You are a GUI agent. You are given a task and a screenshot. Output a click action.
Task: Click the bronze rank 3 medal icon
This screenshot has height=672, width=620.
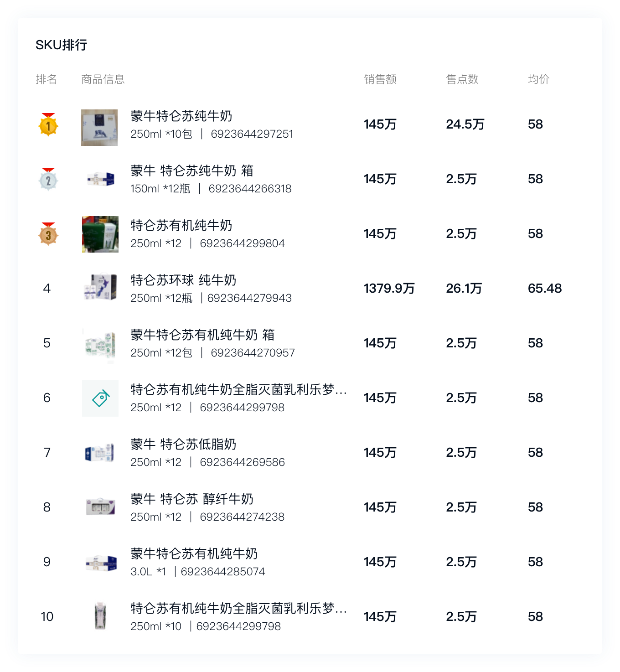(48, 234)
